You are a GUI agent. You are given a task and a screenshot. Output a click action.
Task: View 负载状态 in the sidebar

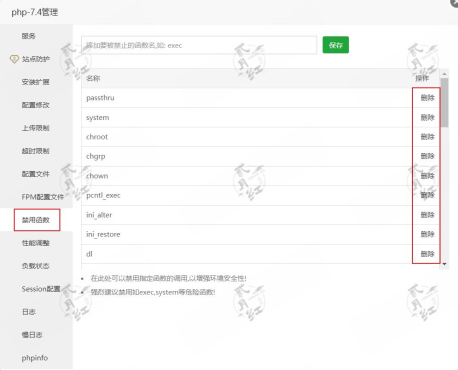coord(35,266)
